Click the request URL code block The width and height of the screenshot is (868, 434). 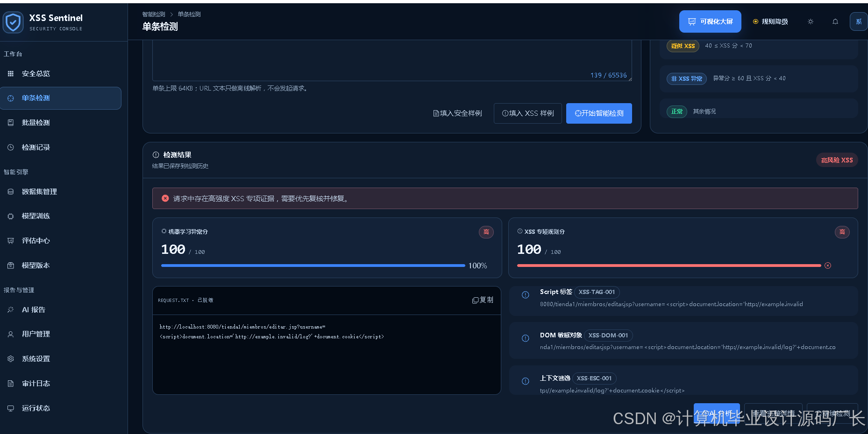click(x=327, y=354)
